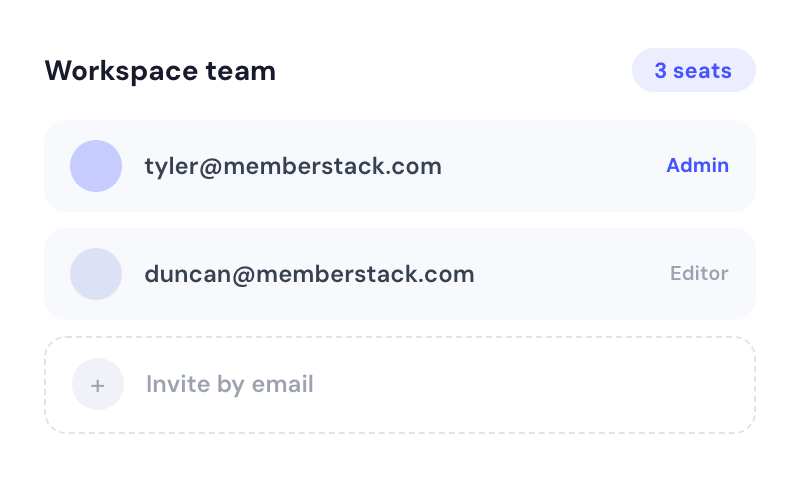Open the 3 seats badge
Viewport: 800px width, 480px height.
point(693,70)
